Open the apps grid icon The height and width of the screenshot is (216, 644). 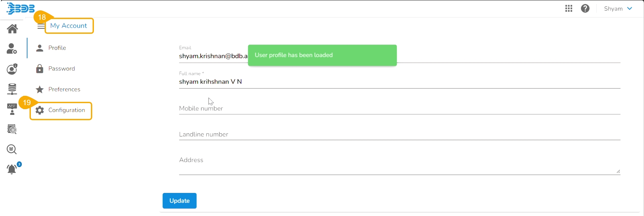tap(569, 9)
